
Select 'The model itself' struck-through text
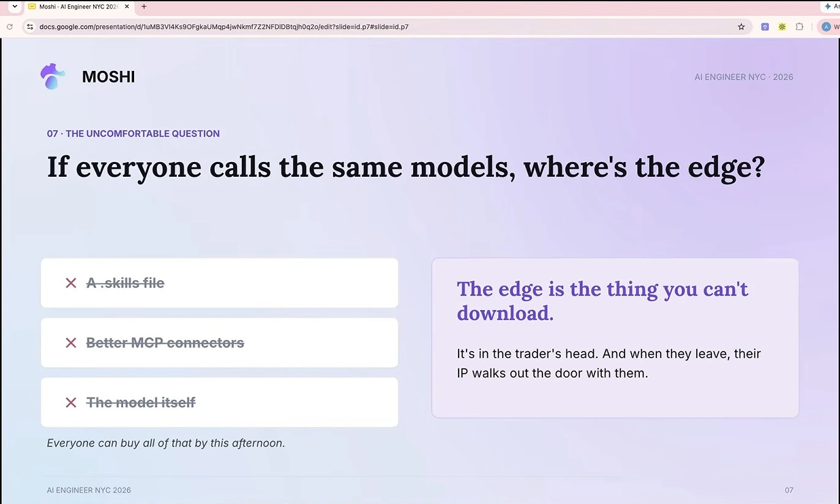tap(141, 402)
